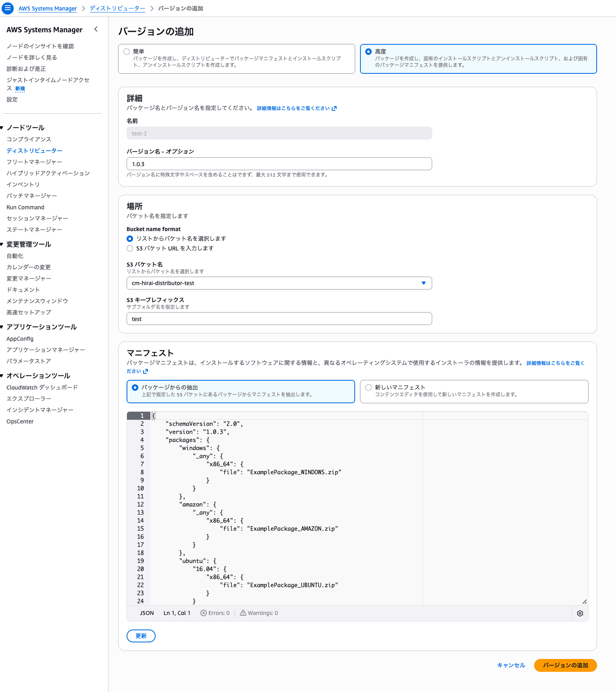This screenshot has width=616, height=692.
Task: Open CloudWatch ダッシュボード page
Action: [x=42, y=388]
